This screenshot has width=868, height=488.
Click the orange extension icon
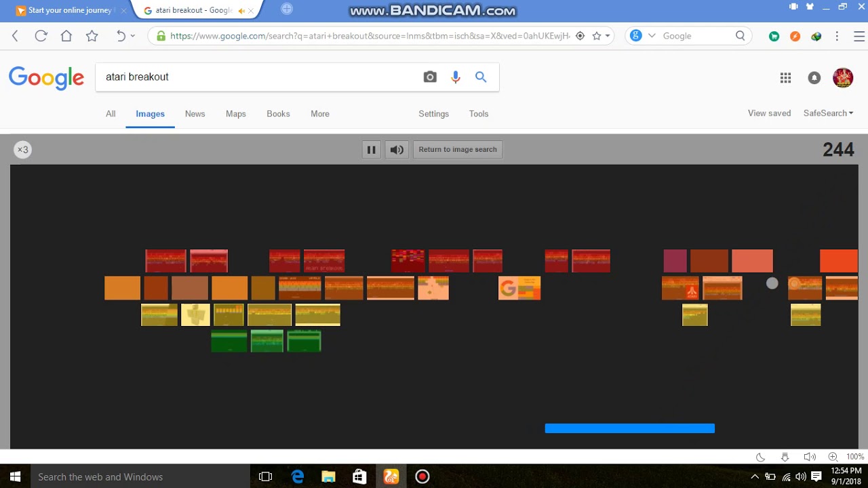coord(795,36)
